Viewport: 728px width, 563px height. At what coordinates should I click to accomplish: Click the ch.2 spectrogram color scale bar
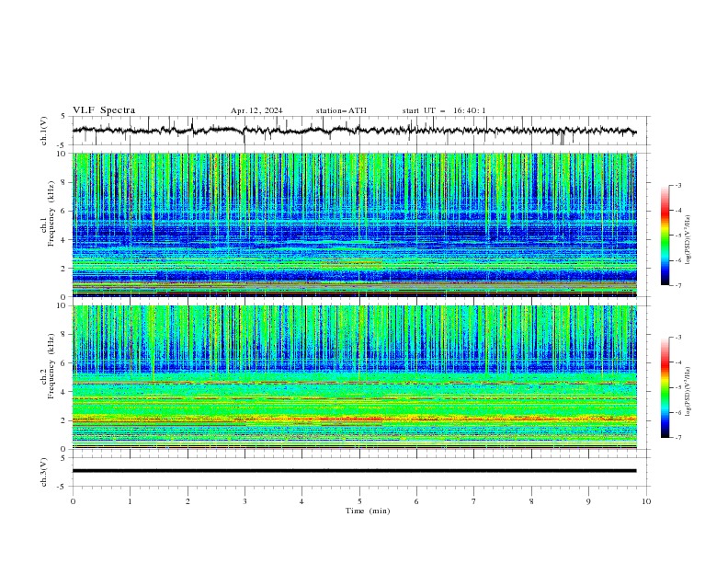click(665, 387)
